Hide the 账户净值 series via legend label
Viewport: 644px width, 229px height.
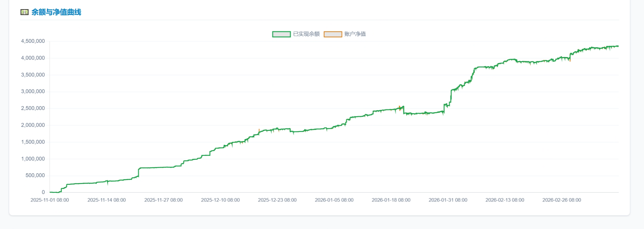point(355,34)
